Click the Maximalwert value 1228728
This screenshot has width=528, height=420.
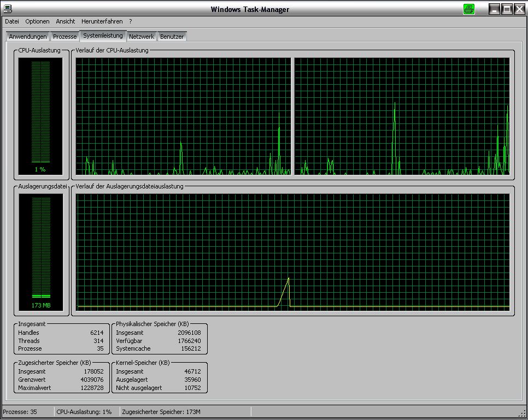(92, 388)
